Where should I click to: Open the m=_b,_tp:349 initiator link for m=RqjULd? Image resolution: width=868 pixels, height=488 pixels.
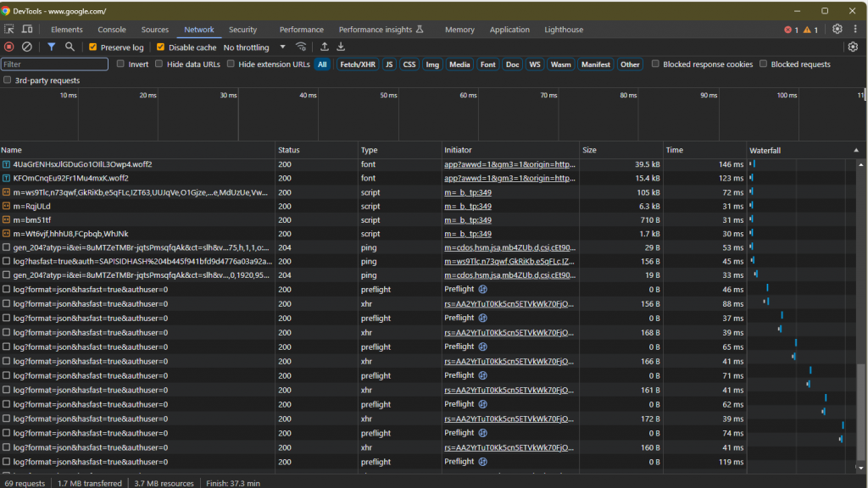tap(468, 206)
